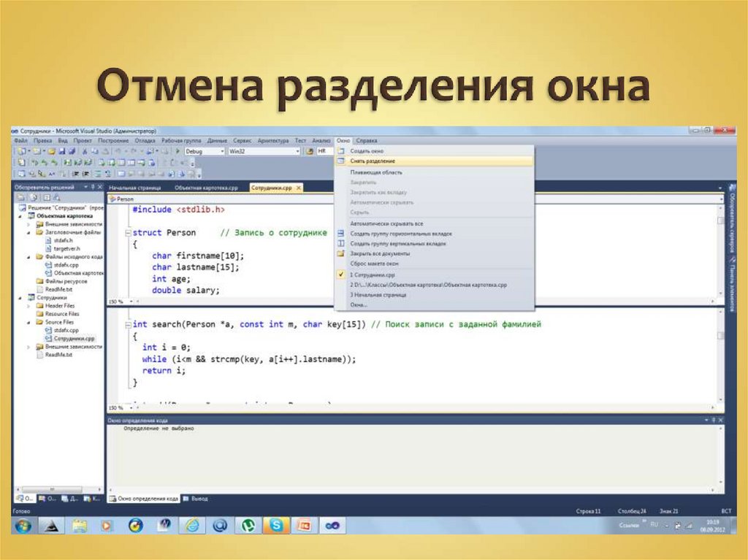Open PowerPoint from the taskbar
The height and width of the screenshot is (560, 748).
305,526
